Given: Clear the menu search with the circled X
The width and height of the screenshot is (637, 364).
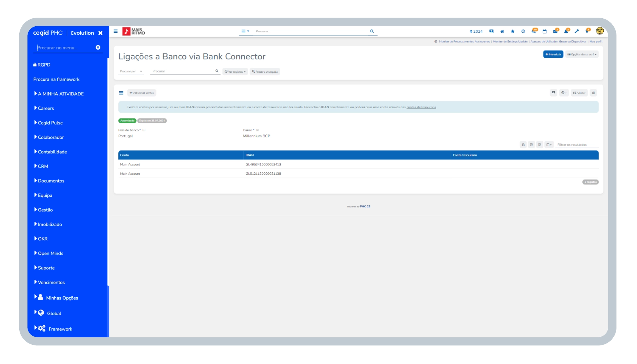Looking at the screenshot, I should pyautogui.click(x=98, y=47).
